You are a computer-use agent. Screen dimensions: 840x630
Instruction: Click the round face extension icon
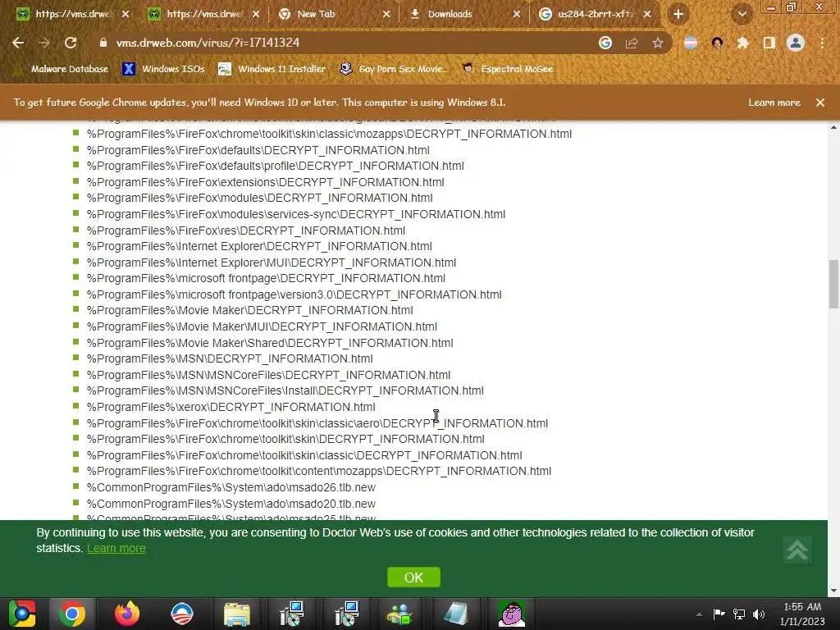tap(717, 43)
